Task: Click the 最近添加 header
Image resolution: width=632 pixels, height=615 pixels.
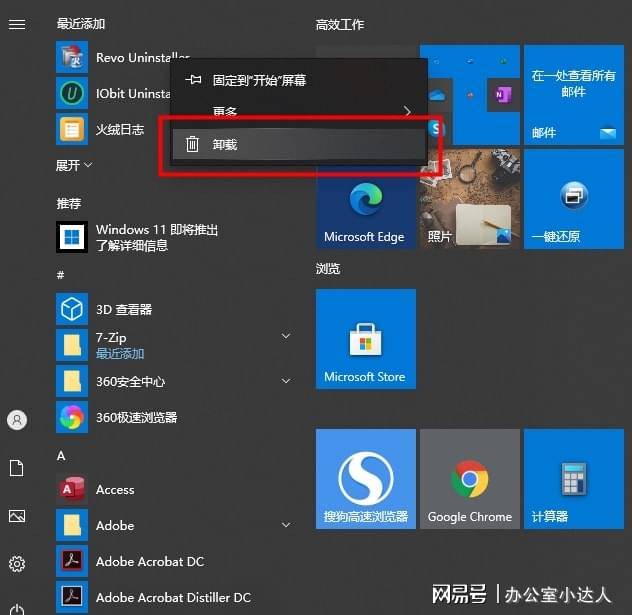Action: click(81, 24)
